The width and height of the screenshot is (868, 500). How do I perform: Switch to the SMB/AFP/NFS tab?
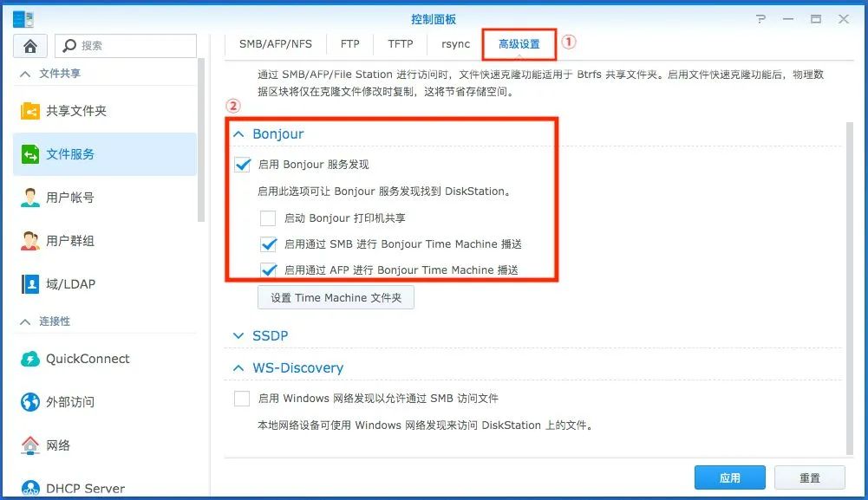(276, 43)
